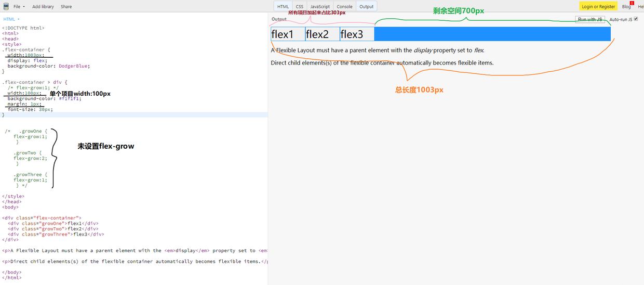644x285 pixels.
Task: Click the Login or Register button
Action: click(x=598, y=6)
